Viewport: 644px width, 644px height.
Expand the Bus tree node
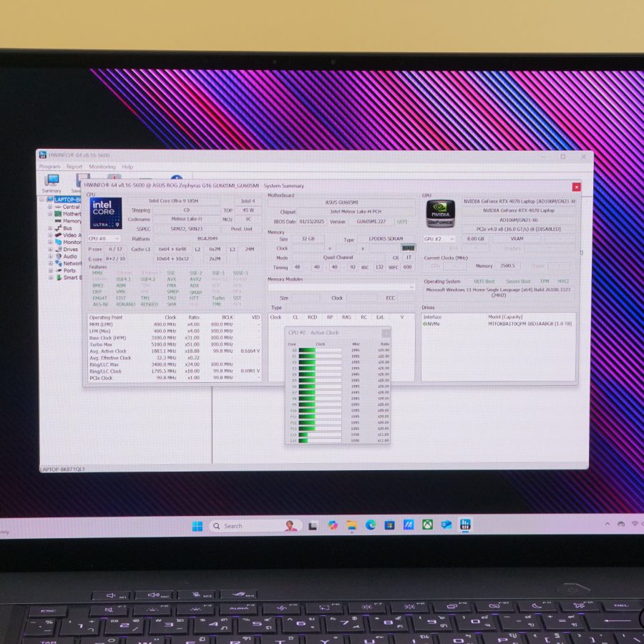tap(50, 228)
